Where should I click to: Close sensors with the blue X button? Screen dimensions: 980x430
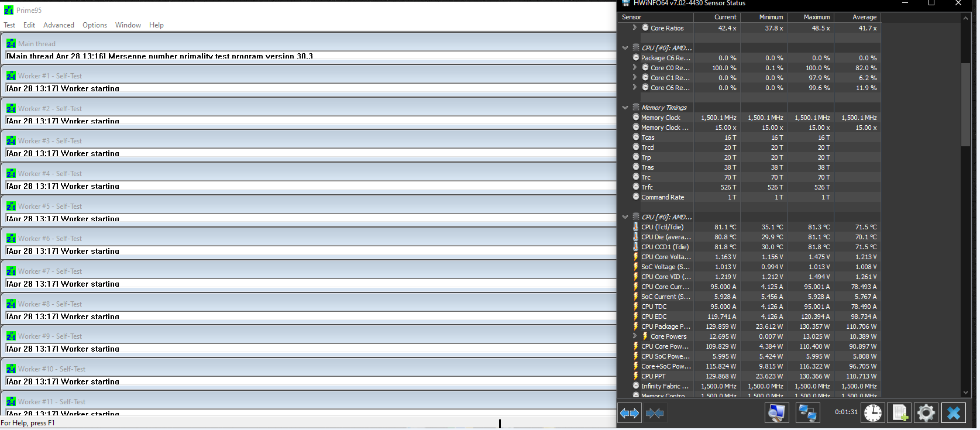[x=954, y=413]
